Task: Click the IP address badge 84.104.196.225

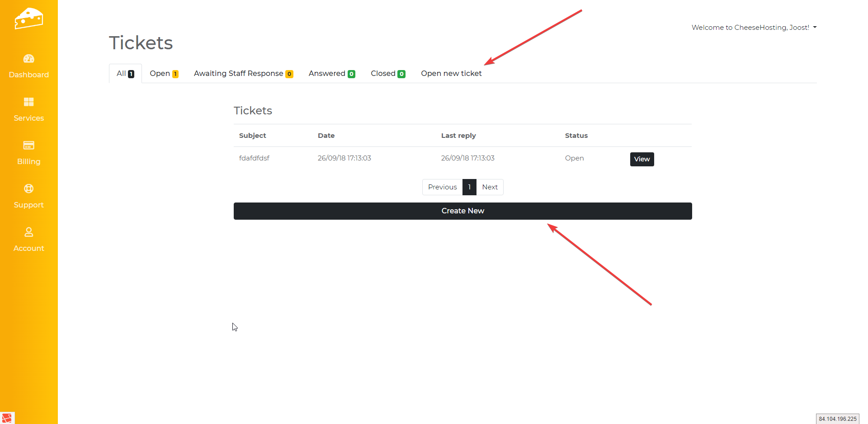Action: (837, 419)
